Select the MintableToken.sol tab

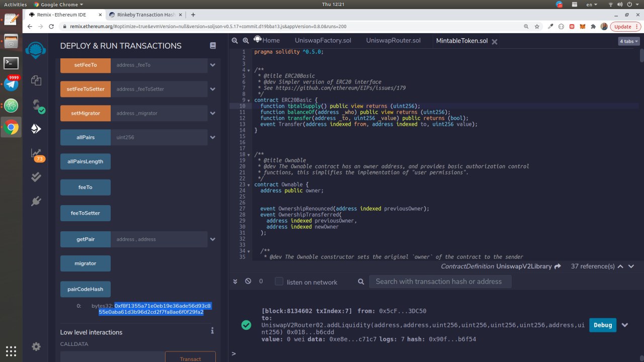click(x=462, y=41)
